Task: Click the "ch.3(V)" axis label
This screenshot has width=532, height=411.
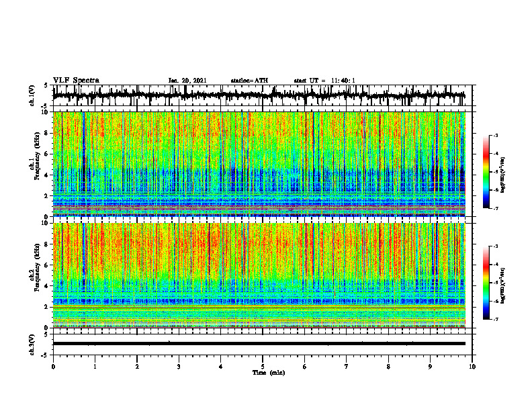Action: [x=32, y=345]
